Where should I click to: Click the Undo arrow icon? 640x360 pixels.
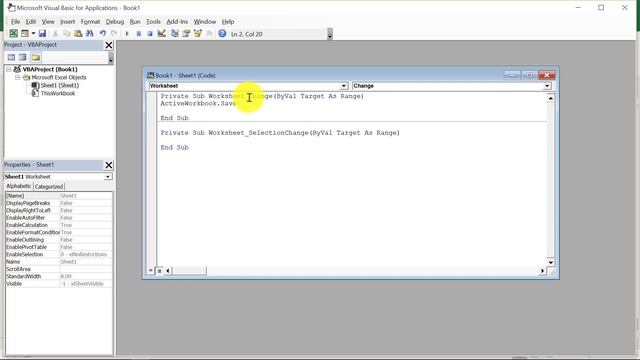coord(103,33)
